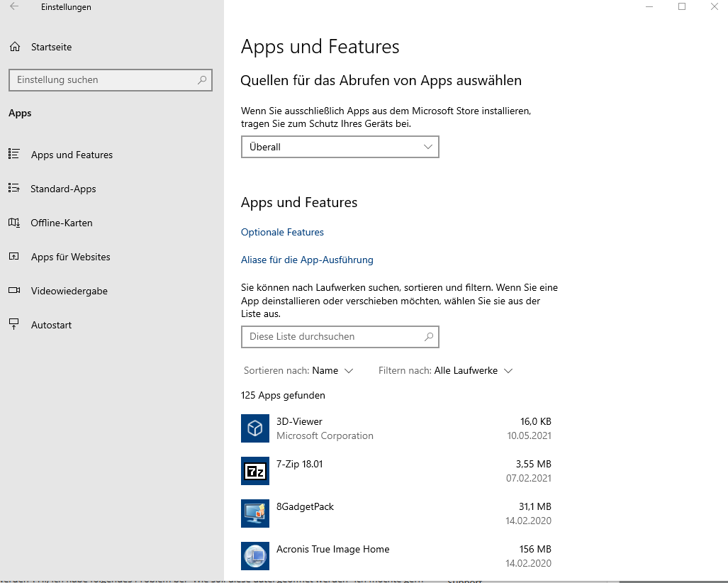The width and height of the screenshot is (728, 583).
Task: Click the 07.02.2021 install date
Action: pyautogui.click(x=529, y=479)
